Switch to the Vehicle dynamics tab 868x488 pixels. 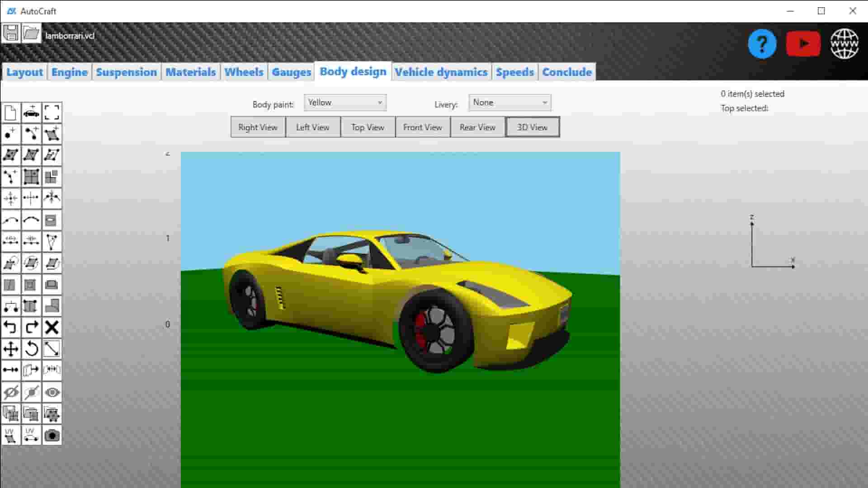click(x=441, y=72)
